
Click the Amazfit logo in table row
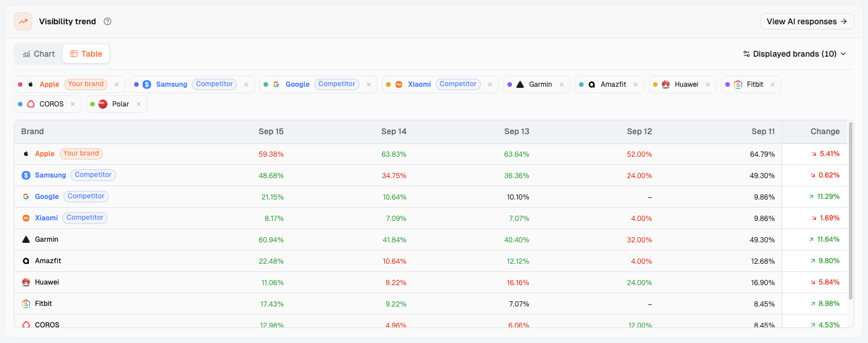coord(26,261)
